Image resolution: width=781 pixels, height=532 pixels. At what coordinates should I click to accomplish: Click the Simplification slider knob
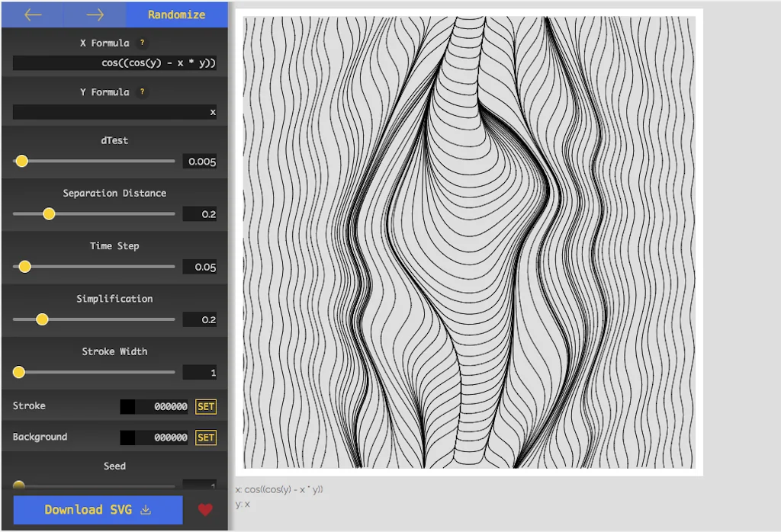pyautogui.click(x=43, y=319)
